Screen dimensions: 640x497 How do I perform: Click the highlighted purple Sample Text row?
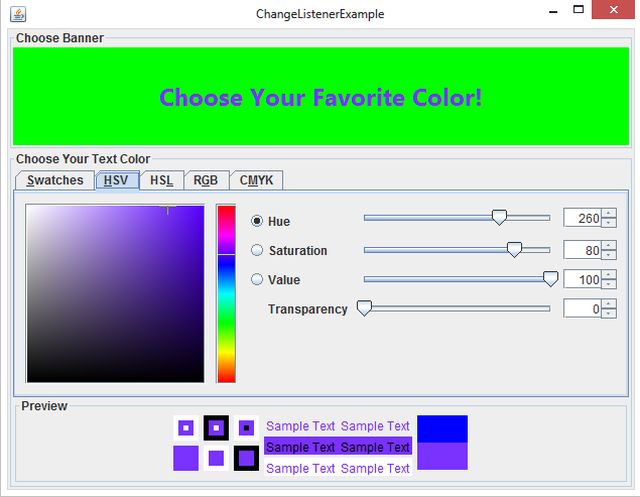338,447
